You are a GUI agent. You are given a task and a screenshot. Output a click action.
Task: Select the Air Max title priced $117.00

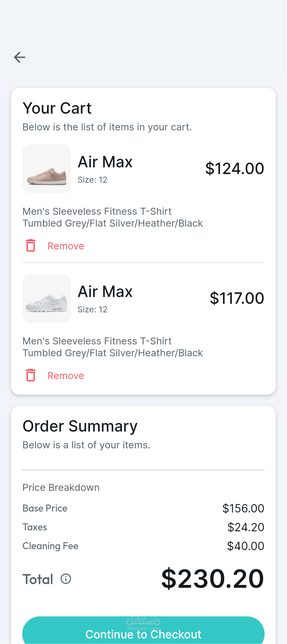click(x=105, y=291)
